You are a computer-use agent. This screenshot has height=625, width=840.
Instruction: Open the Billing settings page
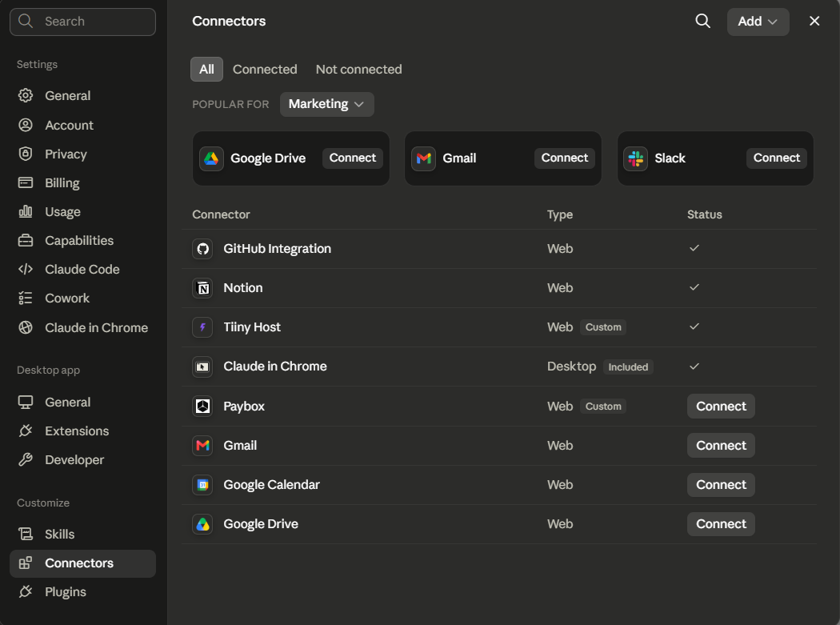pyautogui.click(x=82, y=182)
